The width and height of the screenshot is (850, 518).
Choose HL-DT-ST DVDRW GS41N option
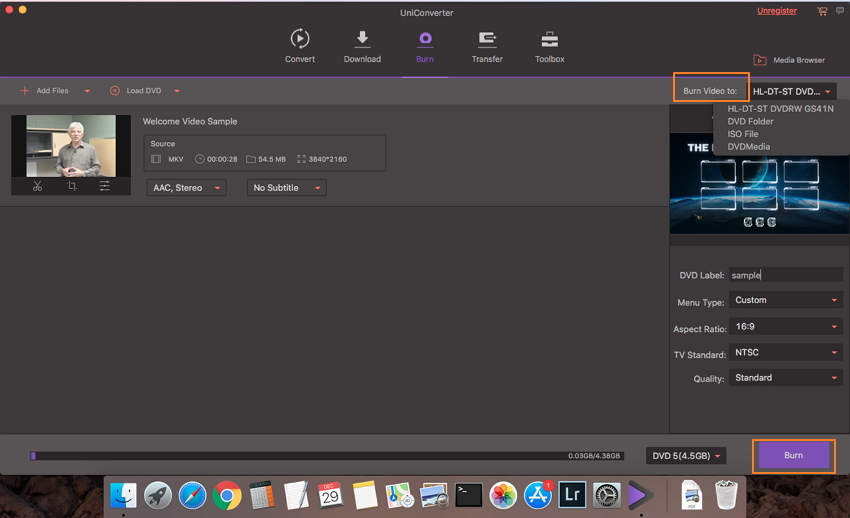tap(780, 109)
